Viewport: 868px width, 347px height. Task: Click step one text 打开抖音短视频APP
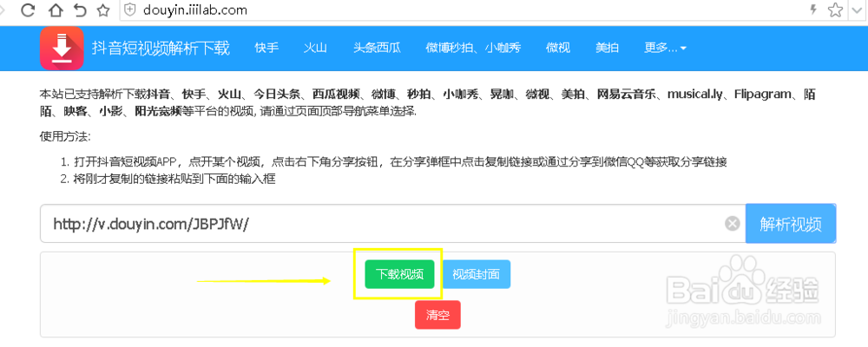click(x=124, y=161)
